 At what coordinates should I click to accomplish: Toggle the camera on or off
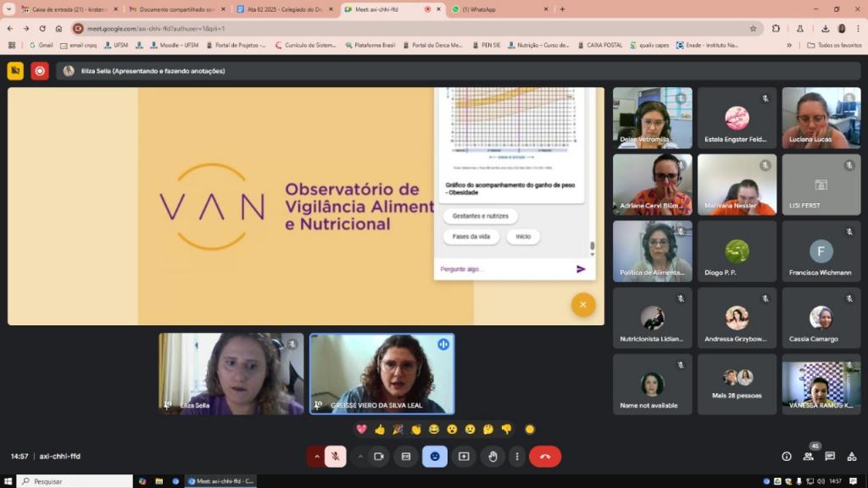(x=379, y=457)
